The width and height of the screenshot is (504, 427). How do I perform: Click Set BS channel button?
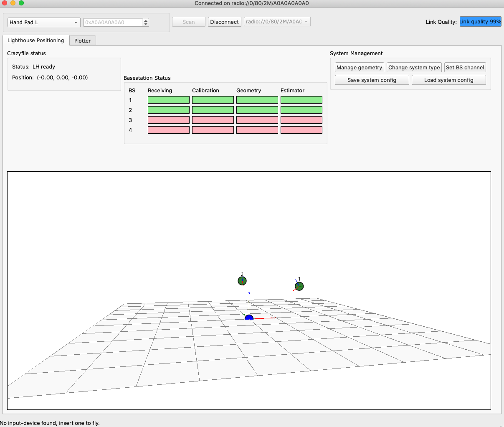coord(465,68)
